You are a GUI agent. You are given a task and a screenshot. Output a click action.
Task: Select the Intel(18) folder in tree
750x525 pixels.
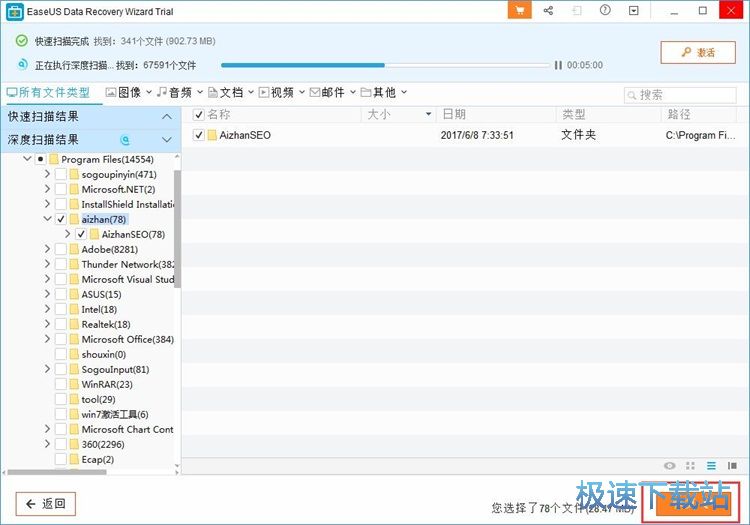click(x=99, y=309)
